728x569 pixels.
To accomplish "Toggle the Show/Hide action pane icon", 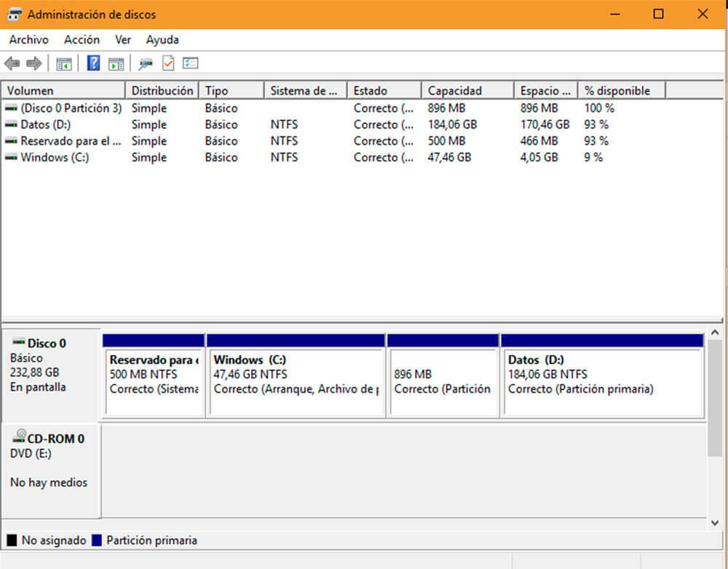I will pyautogui.click(x=115, y=63).
